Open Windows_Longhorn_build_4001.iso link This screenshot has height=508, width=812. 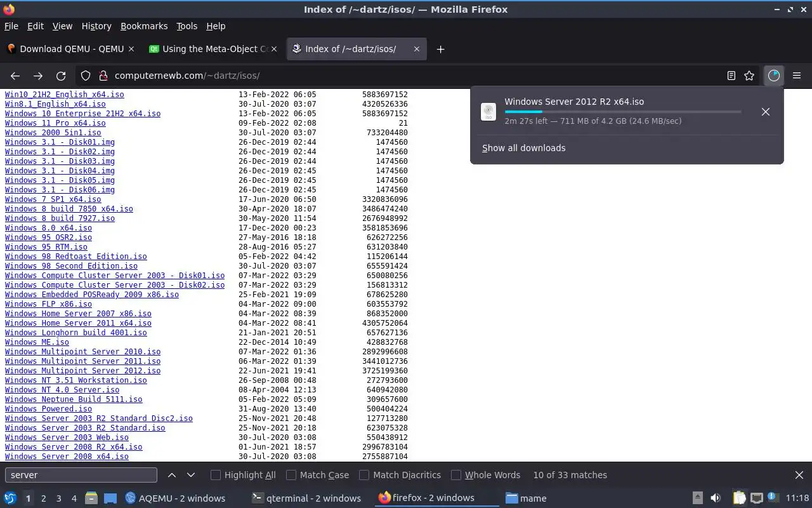75,333
